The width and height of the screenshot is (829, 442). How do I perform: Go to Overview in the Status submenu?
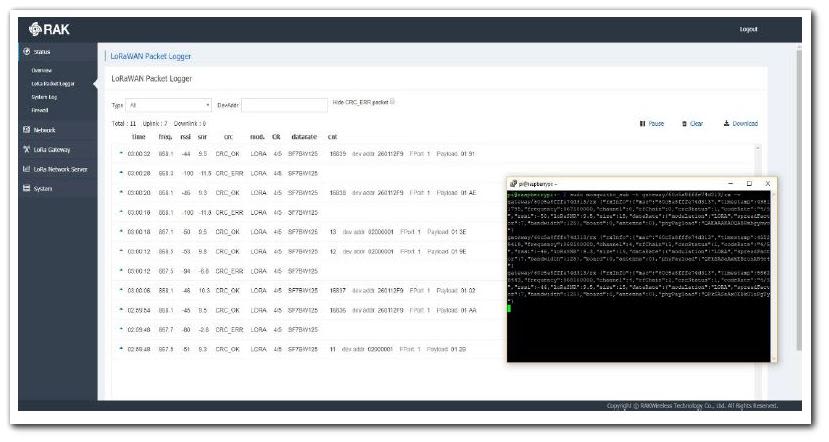point(42,70)
